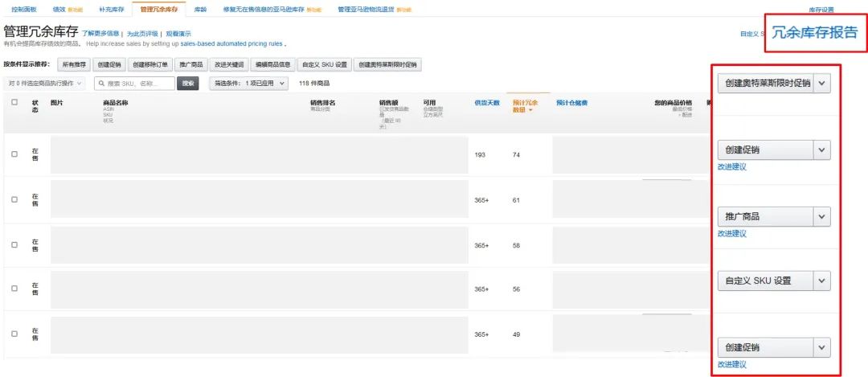Check the row with 74 estimated excess units
The width and height of the screenshot is (868, 377).
[x=14, y=154]
